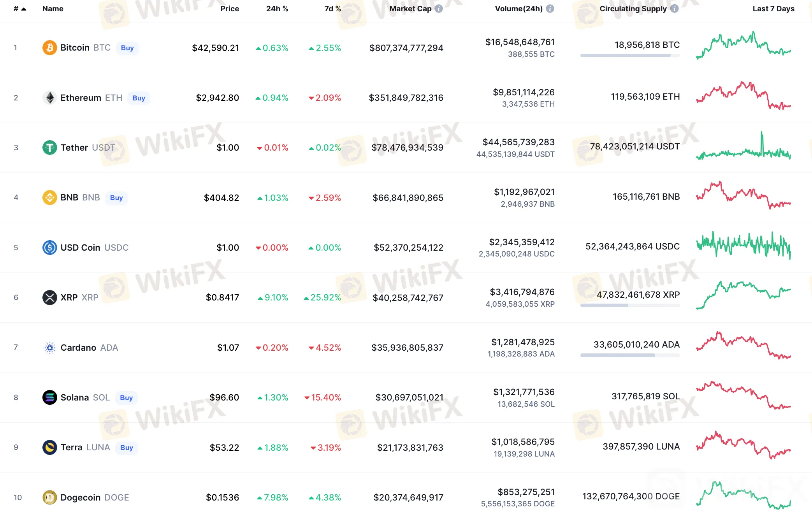Viewport: 812px width, 520px height.
Task: Sort table by Price column header
Action: (x=229, y=9)
